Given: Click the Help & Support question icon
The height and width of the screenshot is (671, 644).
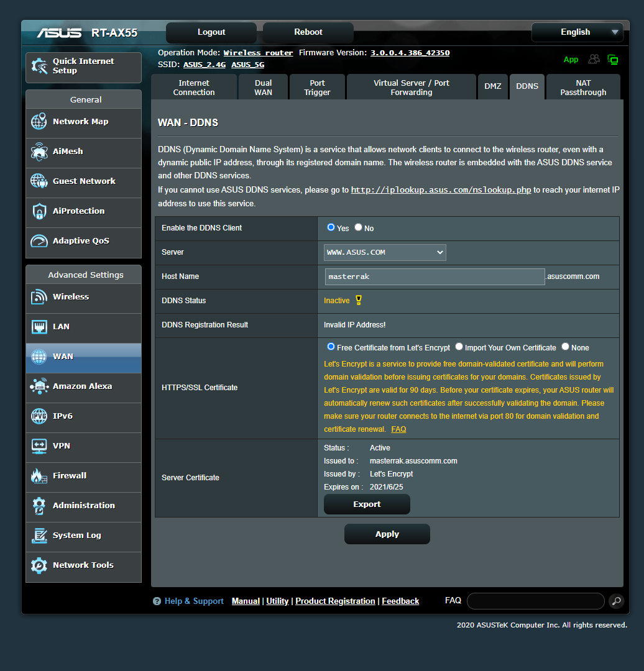Looking at the screenshot, I should coord(157,601).
